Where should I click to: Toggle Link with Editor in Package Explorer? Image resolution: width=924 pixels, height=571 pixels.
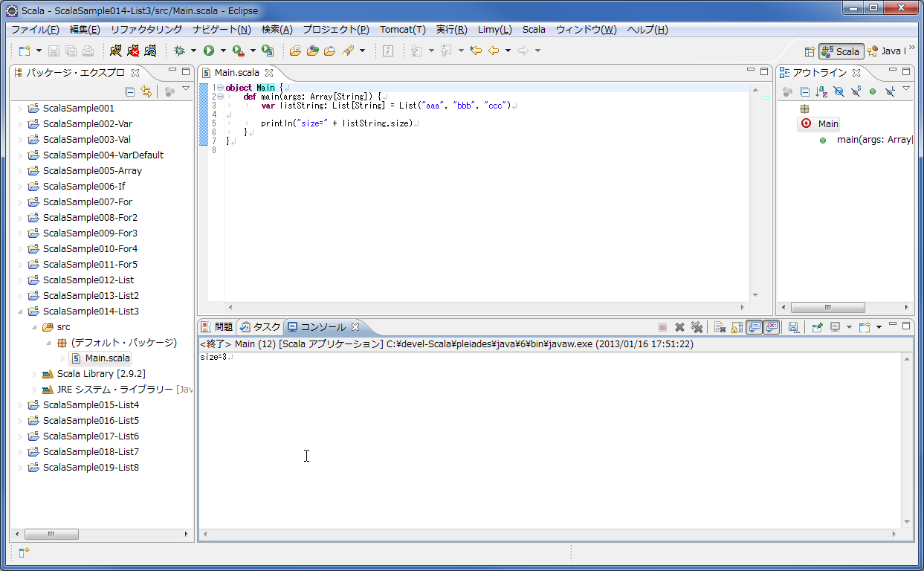pos(146,91)
